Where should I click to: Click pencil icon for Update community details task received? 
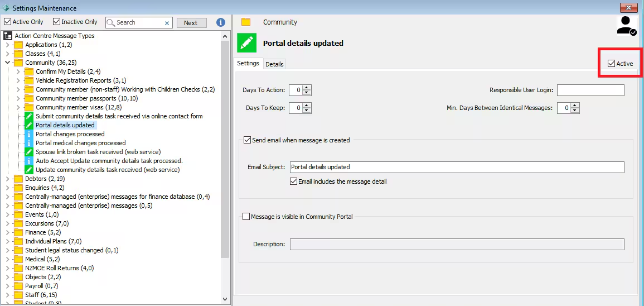pyautogui.click(x=29, y=170)
